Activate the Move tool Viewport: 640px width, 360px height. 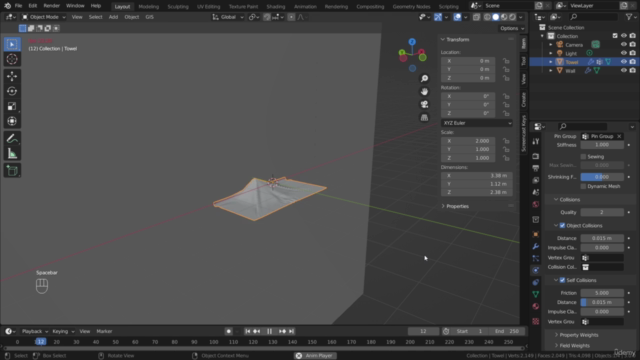pyautogui.click(x=12, y=76)
